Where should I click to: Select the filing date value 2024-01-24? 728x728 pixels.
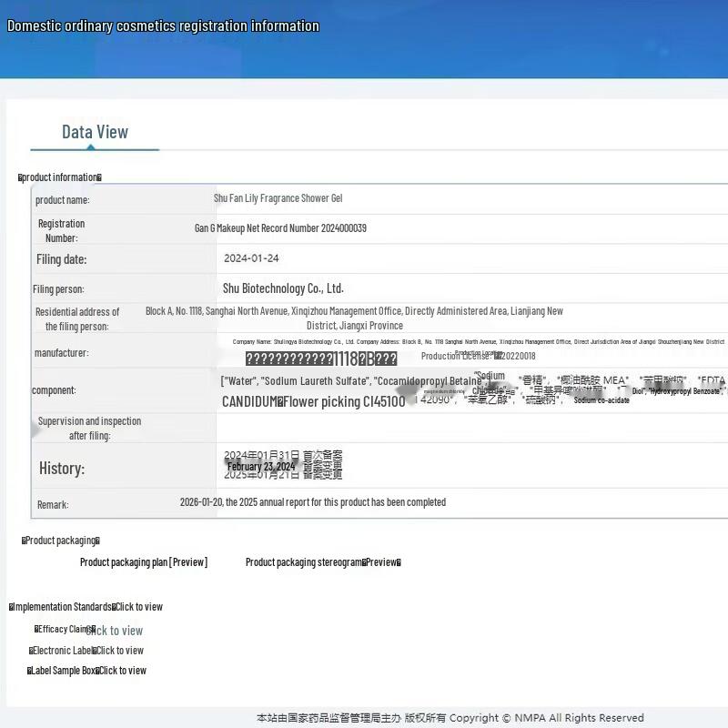pos(251,258)
